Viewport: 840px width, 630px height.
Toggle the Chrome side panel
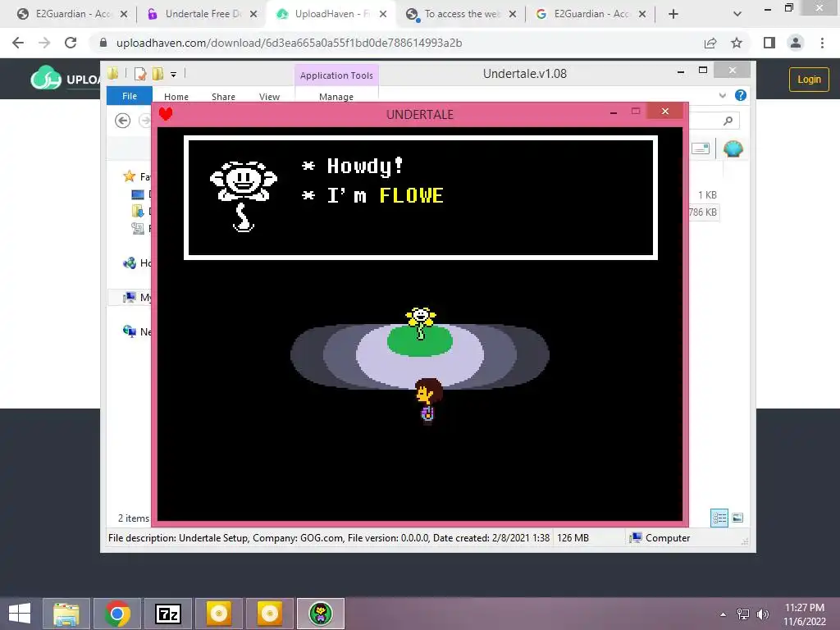(x=769, y=43)
